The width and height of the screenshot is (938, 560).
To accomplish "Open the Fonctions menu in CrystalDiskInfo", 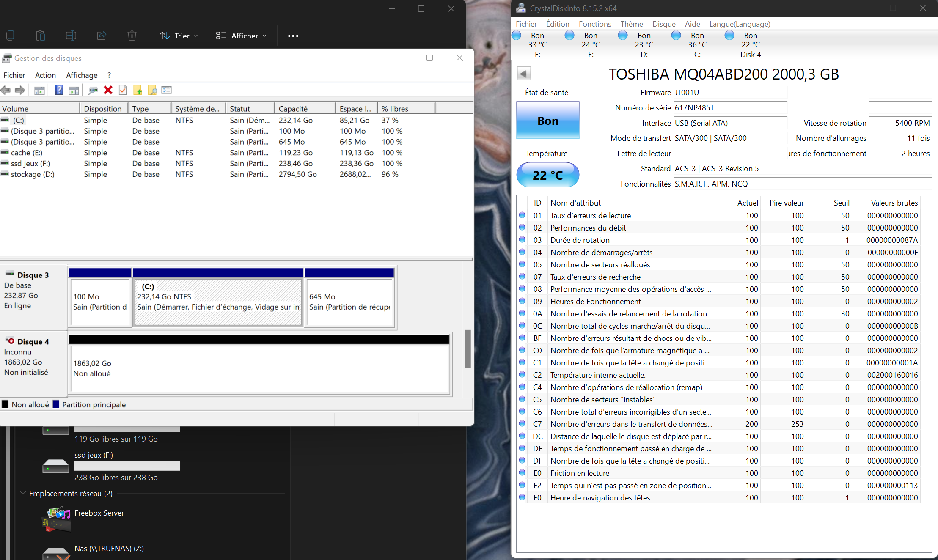I will click(x=594, y=24).
